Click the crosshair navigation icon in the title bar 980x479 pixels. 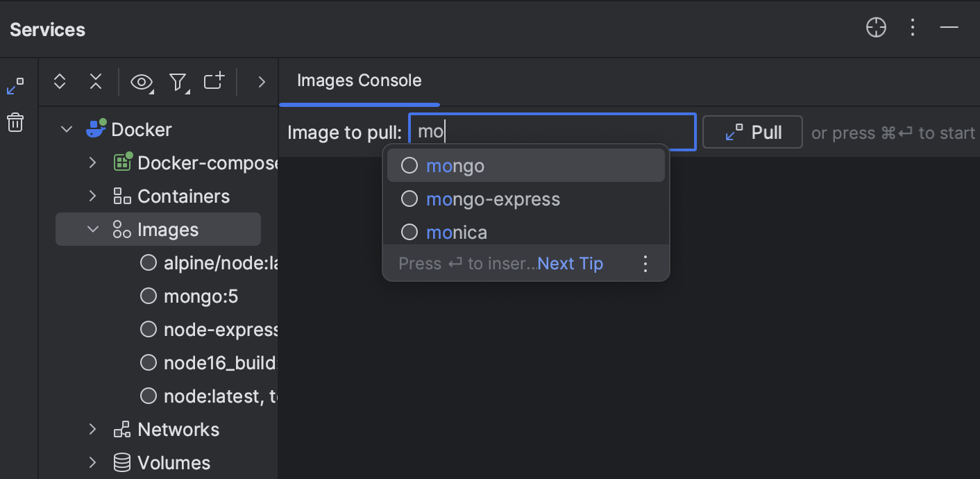(x=876, y=28)
